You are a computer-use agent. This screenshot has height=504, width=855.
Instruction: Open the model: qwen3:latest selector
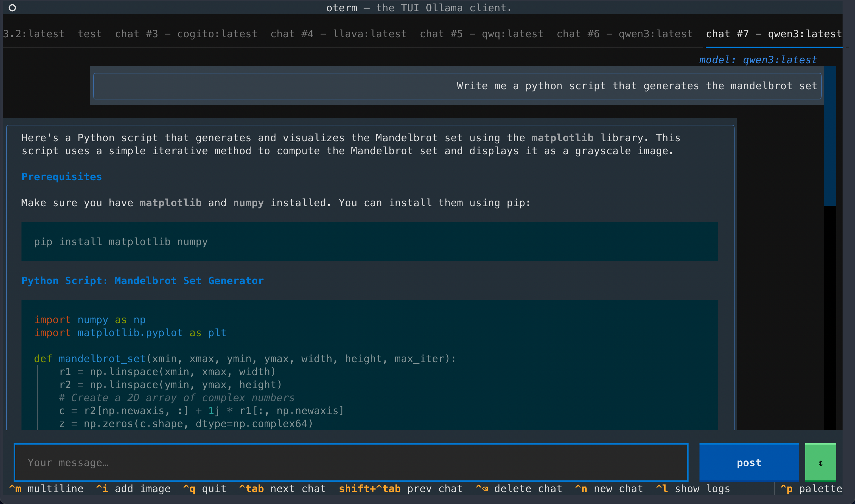click(x=758, y=59)
